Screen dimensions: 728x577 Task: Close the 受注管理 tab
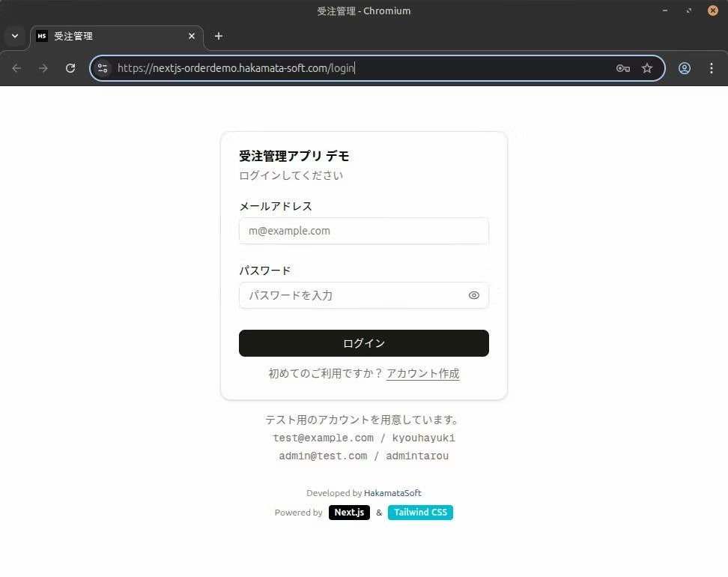coord(191,36)
